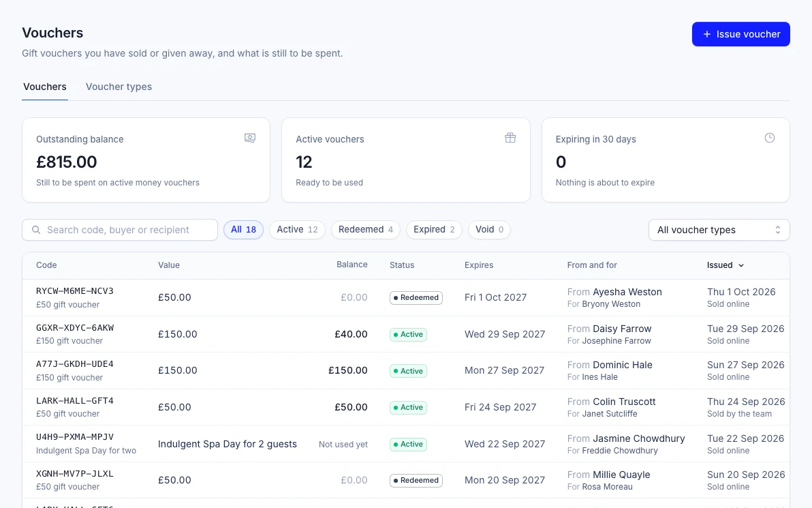Click the name Daisy Farrow

(622, 329)
